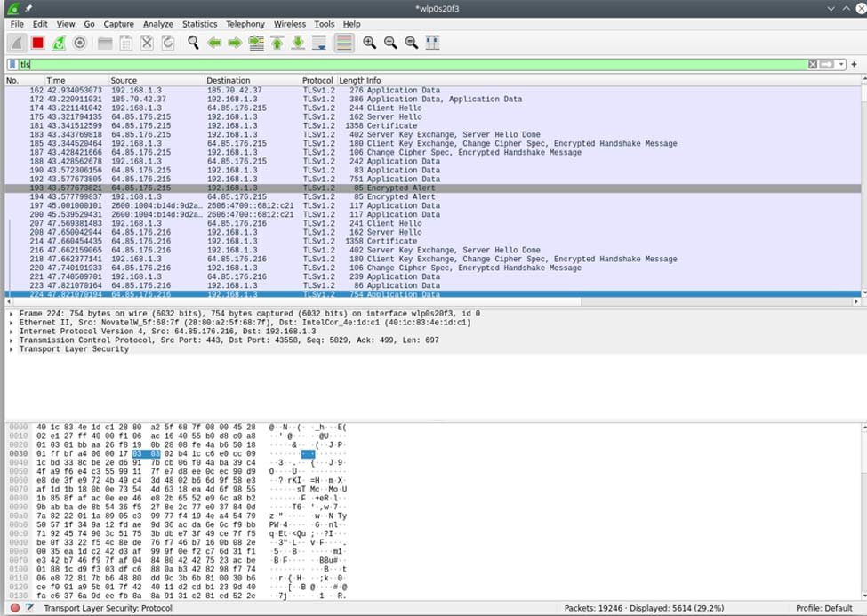Add a new filter button with the plus sign

854,64
